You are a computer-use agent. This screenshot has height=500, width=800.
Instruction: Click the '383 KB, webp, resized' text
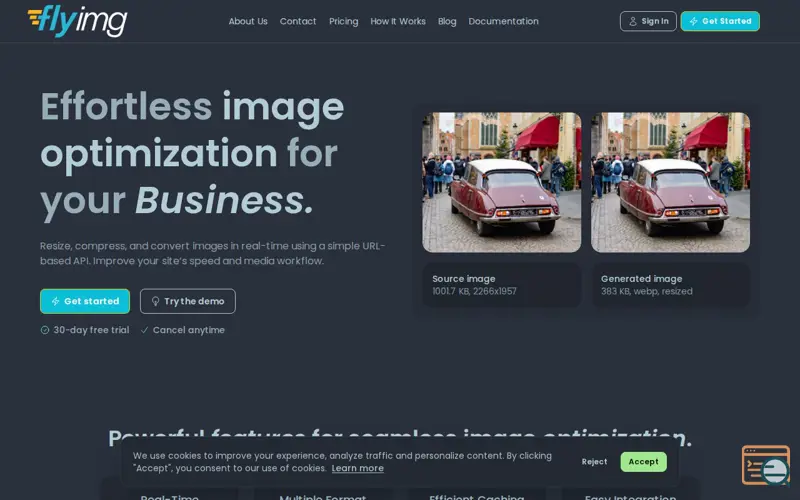point(646,291)
